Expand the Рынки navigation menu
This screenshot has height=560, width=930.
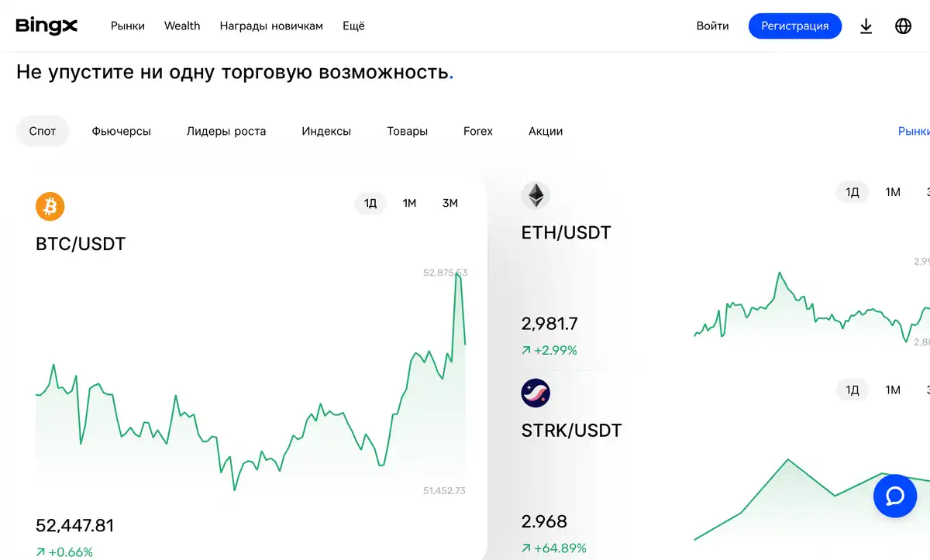point(128,26)
